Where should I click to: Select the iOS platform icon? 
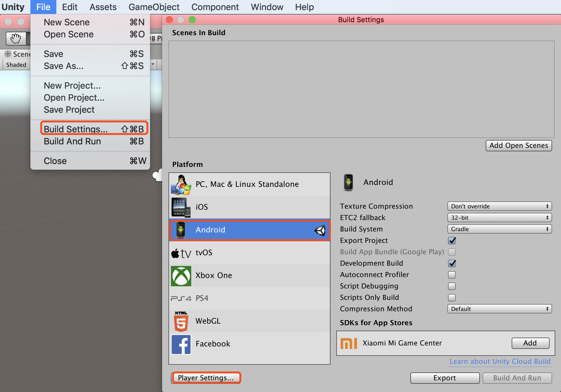pyautogui.click(x=181, y=207)
